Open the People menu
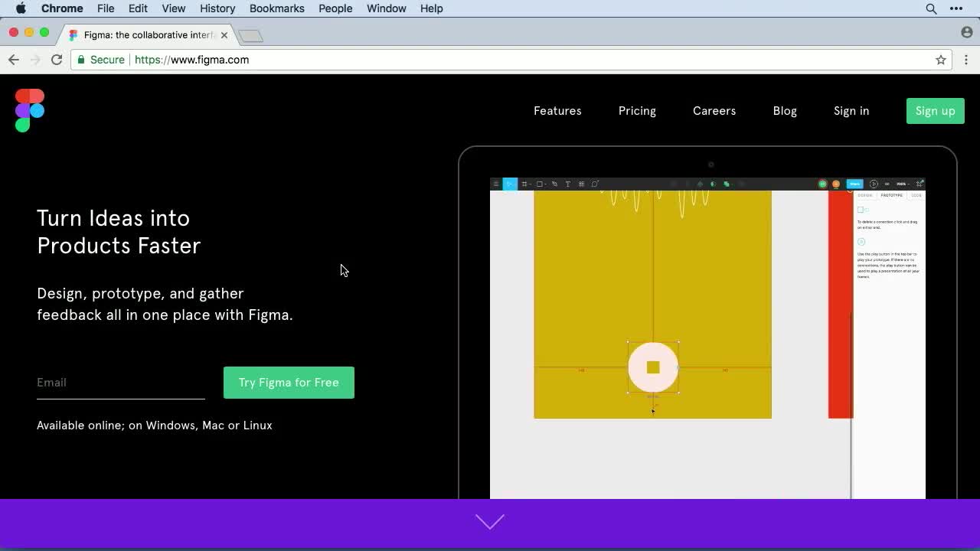Viewport: 980px width, 551px height. 335,8
